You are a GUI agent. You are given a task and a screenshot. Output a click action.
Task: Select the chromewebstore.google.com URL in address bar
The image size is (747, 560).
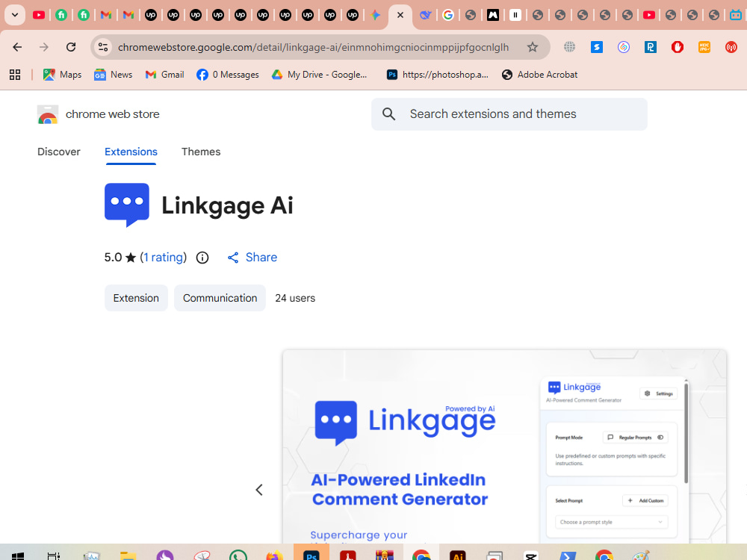click(x=313, y=47)
